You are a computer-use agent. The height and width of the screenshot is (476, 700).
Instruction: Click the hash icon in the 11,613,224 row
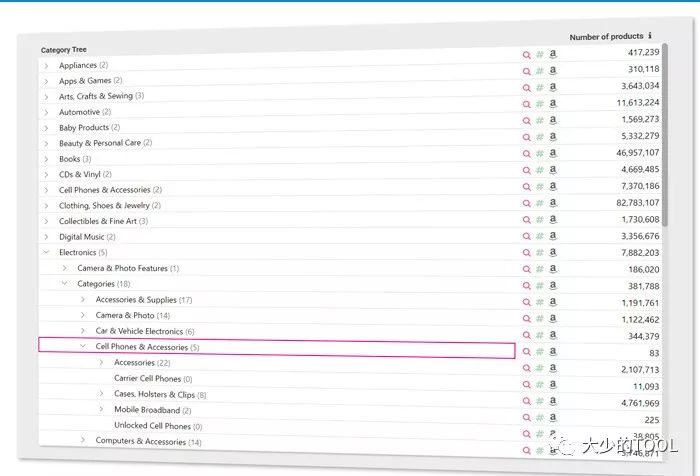540,104
